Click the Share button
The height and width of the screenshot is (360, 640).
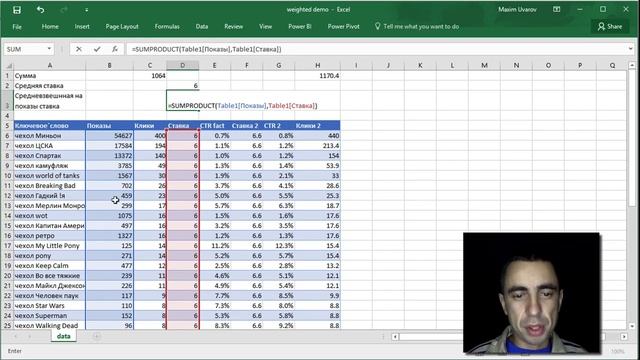point(610,27)
